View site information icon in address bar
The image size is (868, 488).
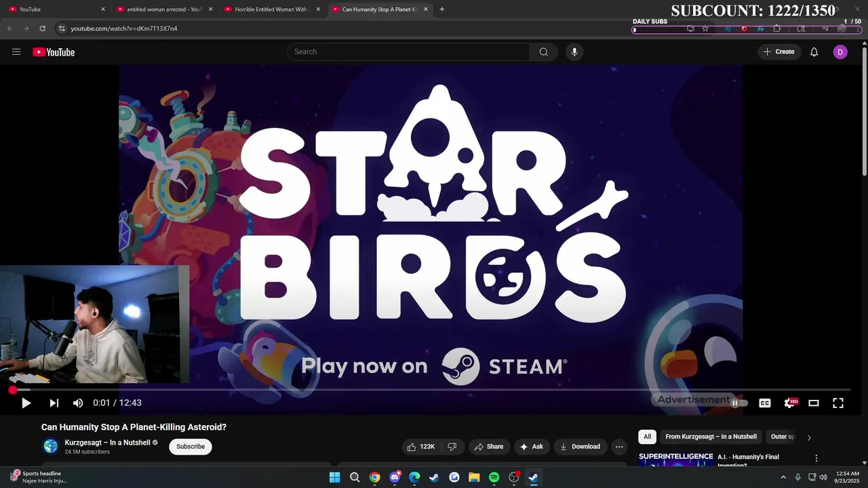point(61,28)
